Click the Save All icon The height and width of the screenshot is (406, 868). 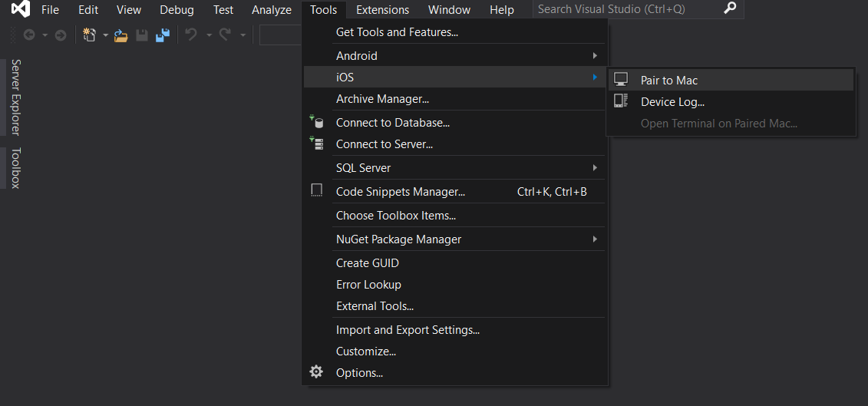(x=162, y=35)
